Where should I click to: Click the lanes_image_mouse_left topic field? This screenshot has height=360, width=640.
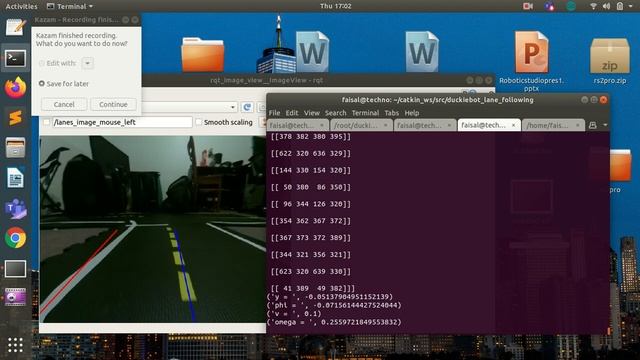[122, 122]
